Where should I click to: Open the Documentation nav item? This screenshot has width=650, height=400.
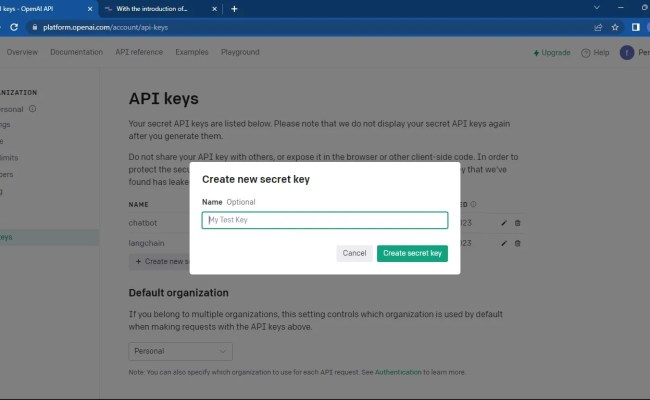76,52
